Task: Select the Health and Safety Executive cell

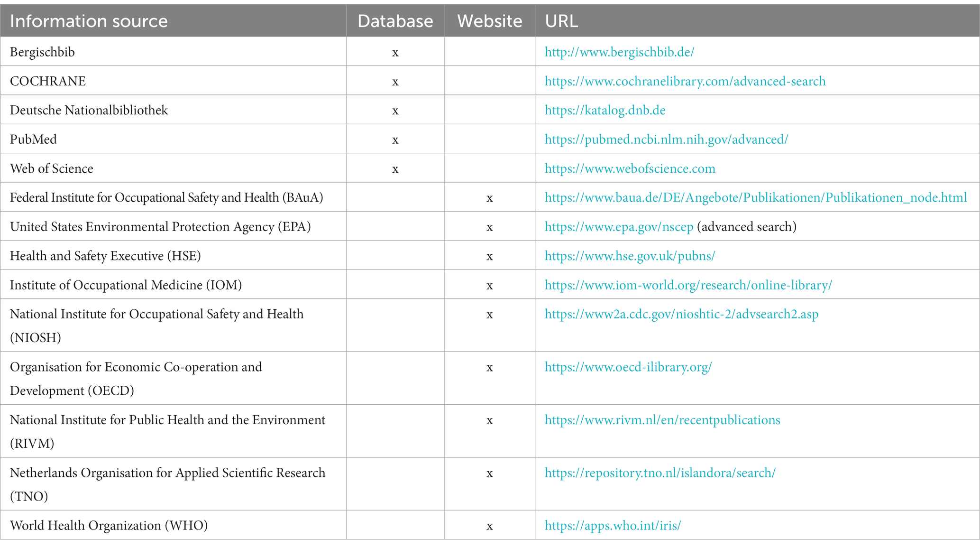Action: pos(173,256)
